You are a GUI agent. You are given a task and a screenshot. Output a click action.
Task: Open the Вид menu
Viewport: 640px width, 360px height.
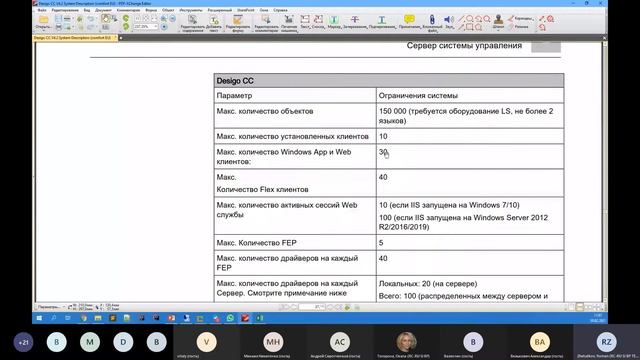point(87,10)
